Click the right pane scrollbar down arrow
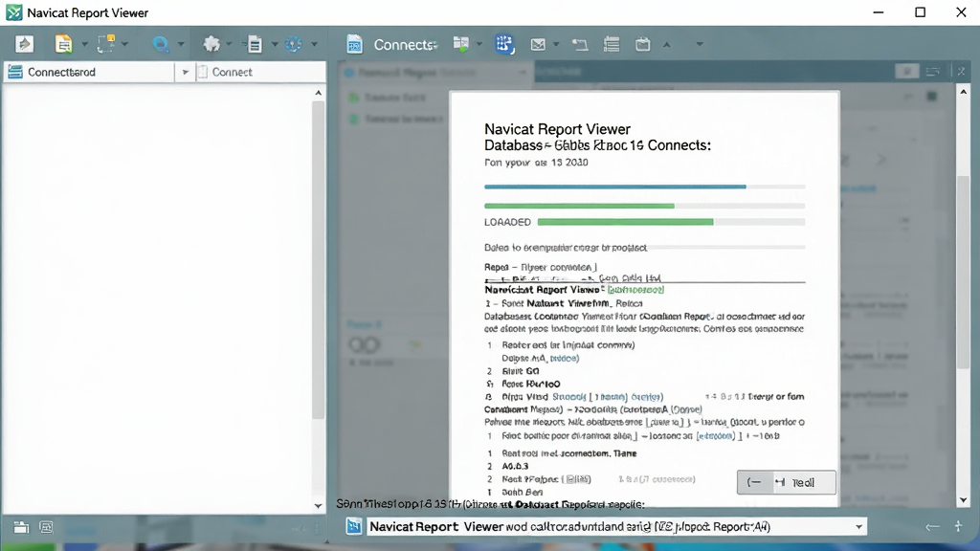This screenshot has height=551, width=980. 963,499
